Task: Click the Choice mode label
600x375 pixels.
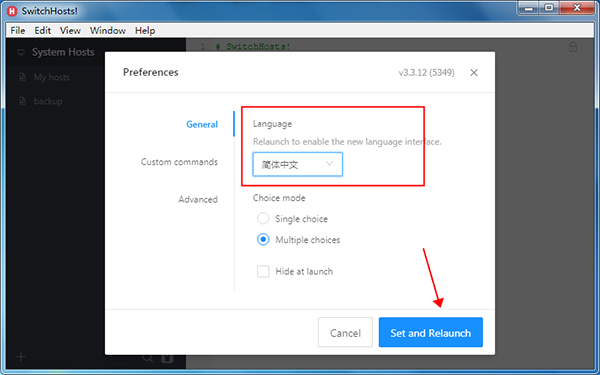Action: (279, 198)
